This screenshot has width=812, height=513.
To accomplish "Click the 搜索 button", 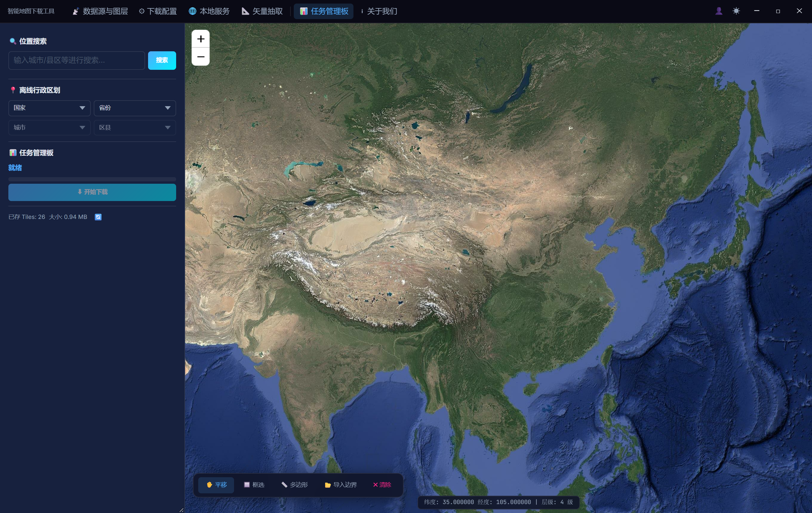I will [x=162, y=61].
